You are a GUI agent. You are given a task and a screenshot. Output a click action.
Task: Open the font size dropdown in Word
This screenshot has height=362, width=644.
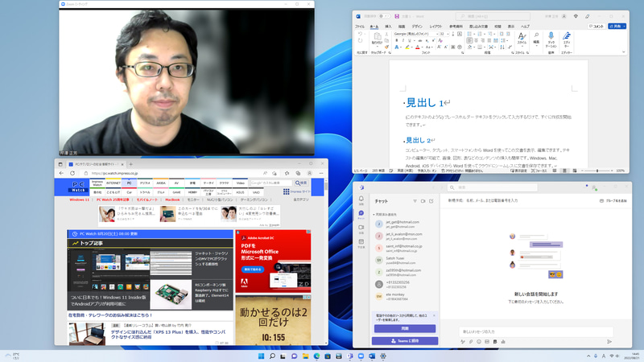(448, 34)
